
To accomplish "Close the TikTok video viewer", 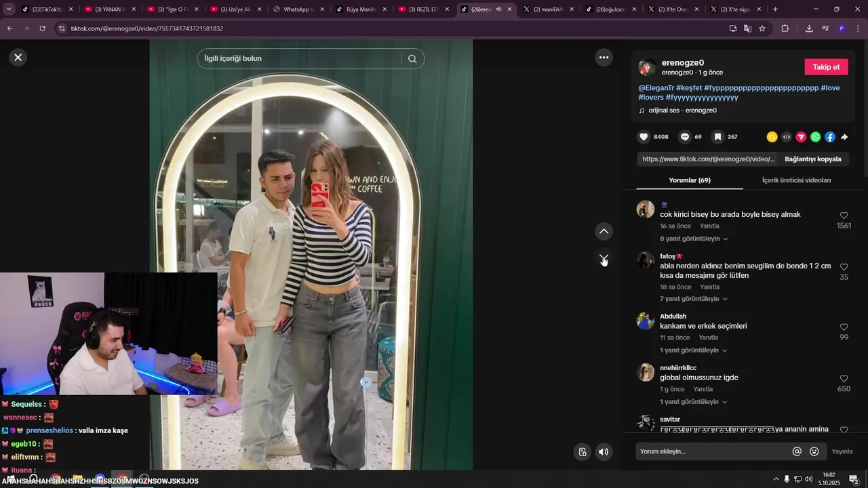I will click(18, 58).
